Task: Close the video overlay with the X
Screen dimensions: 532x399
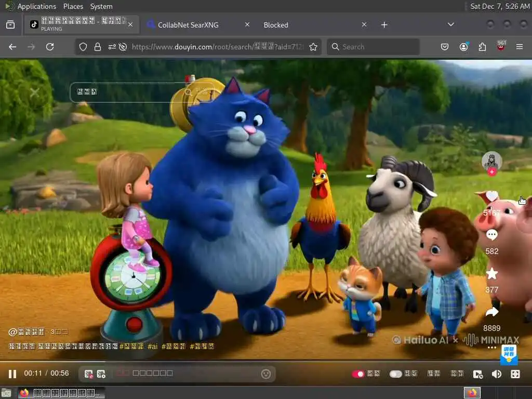Action: click(x=35, y=92)
